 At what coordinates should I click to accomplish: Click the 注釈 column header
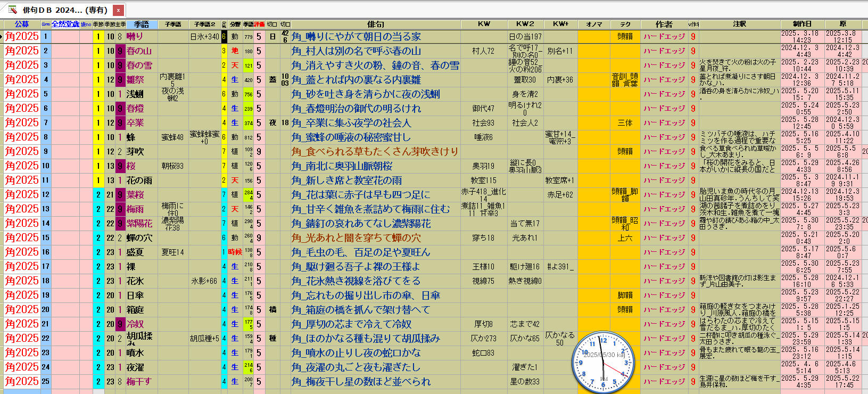(x=739, y=24)
